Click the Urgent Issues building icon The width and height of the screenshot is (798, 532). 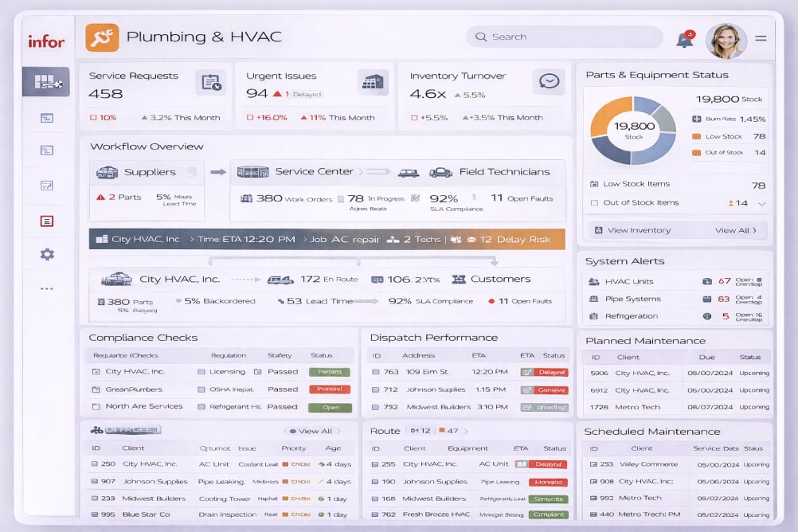(x=372, y=82)
